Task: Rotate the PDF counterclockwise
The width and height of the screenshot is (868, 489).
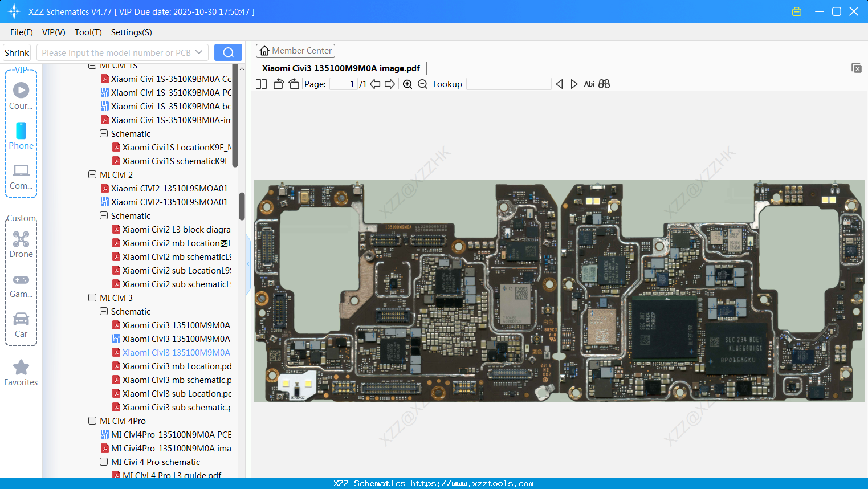Action: tap(278, 83)
